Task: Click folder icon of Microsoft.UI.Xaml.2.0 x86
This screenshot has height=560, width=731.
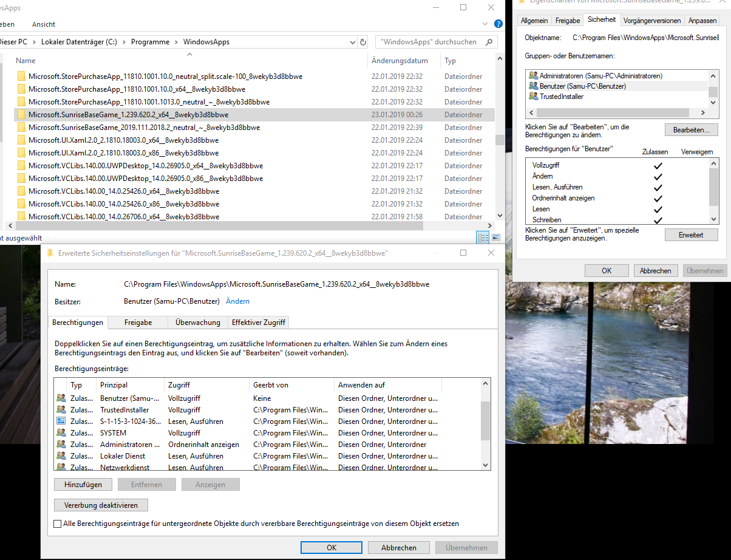Action: coord(22,153)
